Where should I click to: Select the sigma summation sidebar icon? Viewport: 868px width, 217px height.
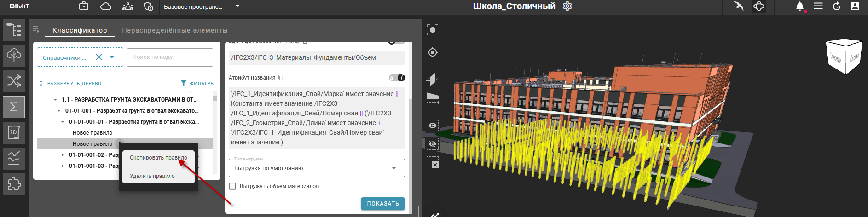tap(14, 107)
